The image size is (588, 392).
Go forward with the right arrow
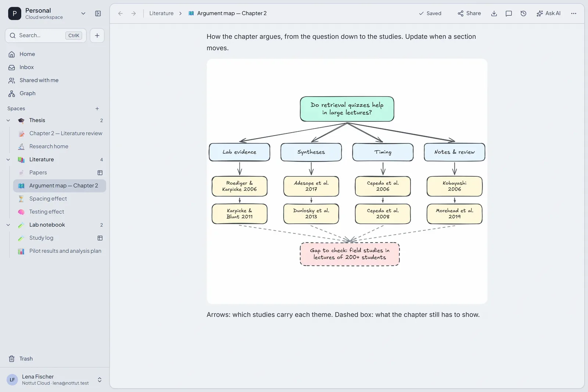(x=134, y=14)
